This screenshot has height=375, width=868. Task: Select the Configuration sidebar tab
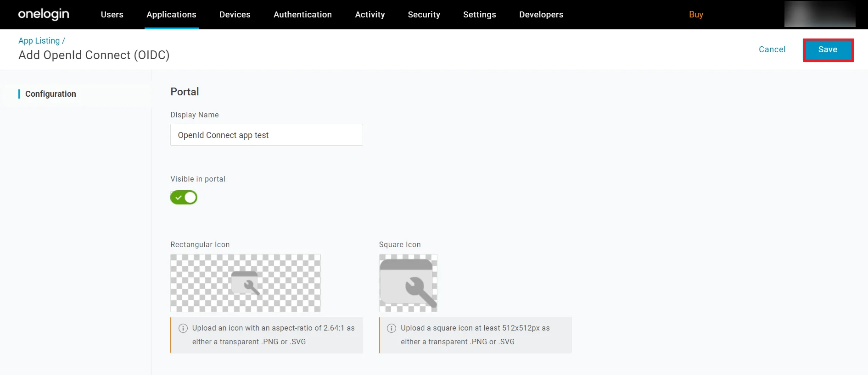[50, 94]
